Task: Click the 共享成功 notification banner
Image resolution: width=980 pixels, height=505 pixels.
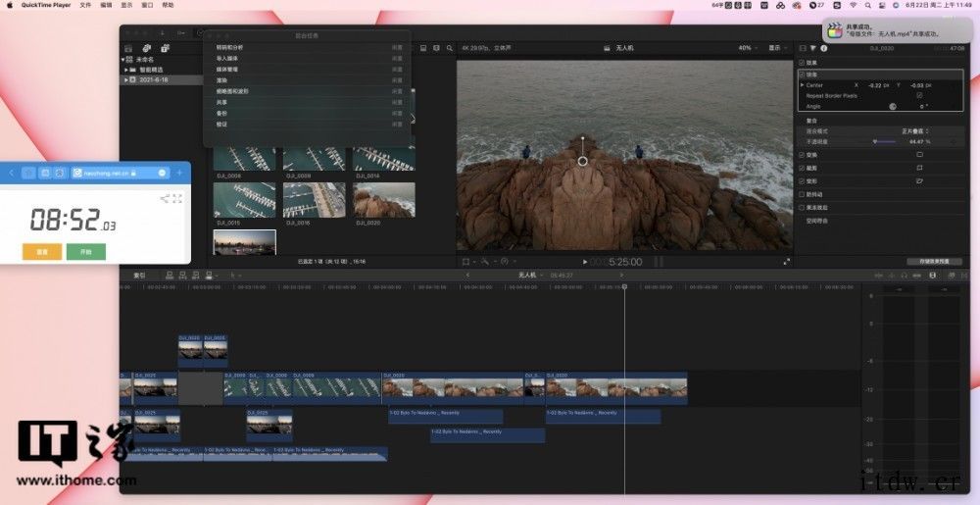Action: click(x=898, y=30)
